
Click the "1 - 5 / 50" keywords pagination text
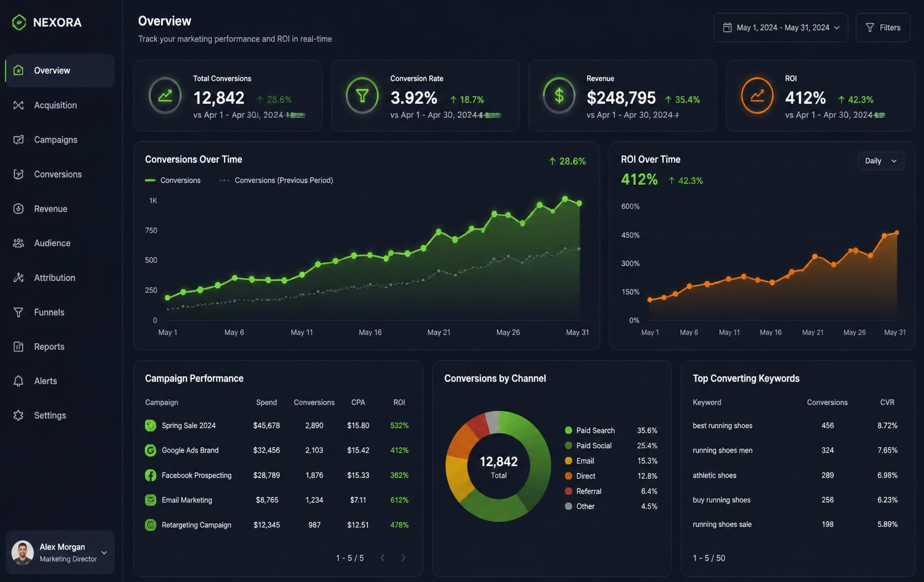[x=709, y=558]
